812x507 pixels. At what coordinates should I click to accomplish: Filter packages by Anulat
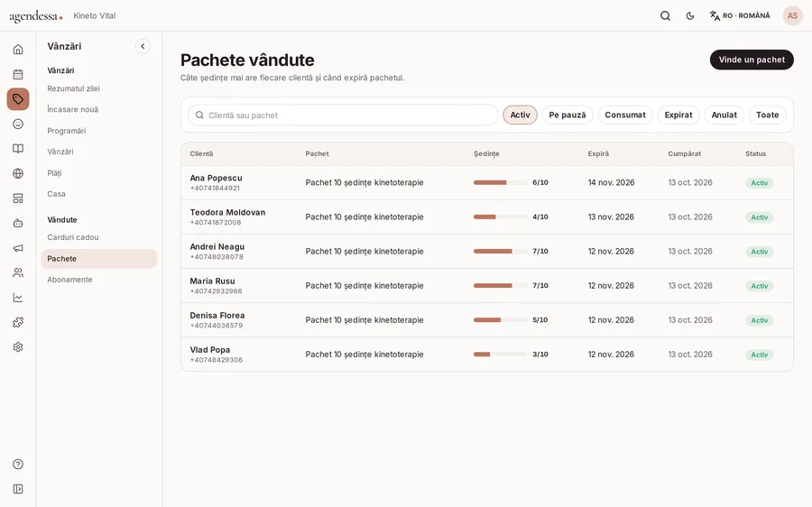coord(724,115)
